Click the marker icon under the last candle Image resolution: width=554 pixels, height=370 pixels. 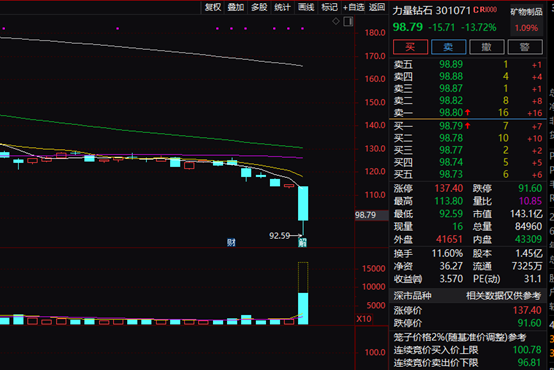click(x=302, y=242)
